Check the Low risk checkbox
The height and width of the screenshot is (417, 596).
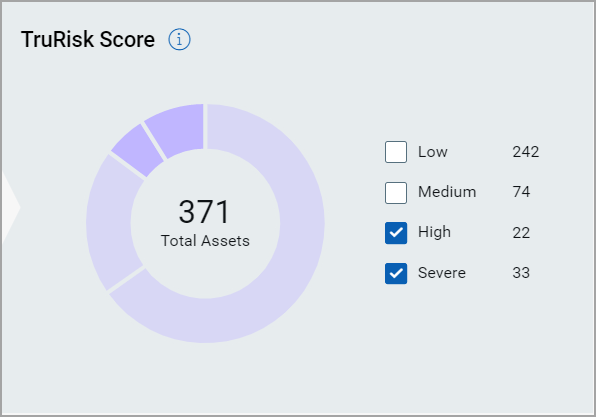[x=396, y=152]
